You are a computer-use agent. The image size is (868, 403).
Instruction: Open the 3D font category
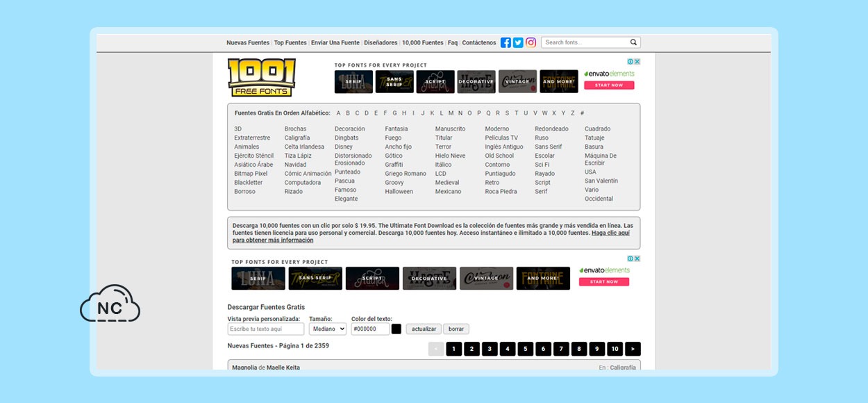point(238,129)
